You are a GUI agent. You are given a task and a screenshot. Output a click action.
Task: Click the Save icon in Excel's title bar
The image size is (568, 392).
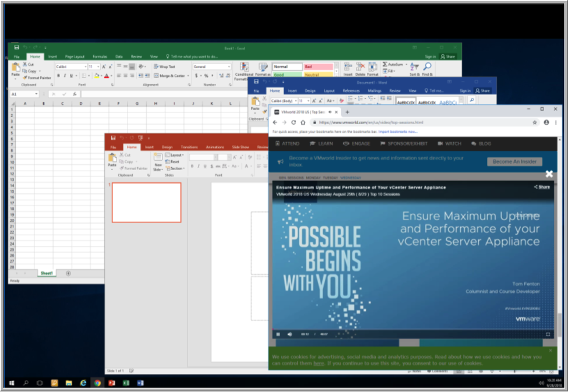point(16,47)
